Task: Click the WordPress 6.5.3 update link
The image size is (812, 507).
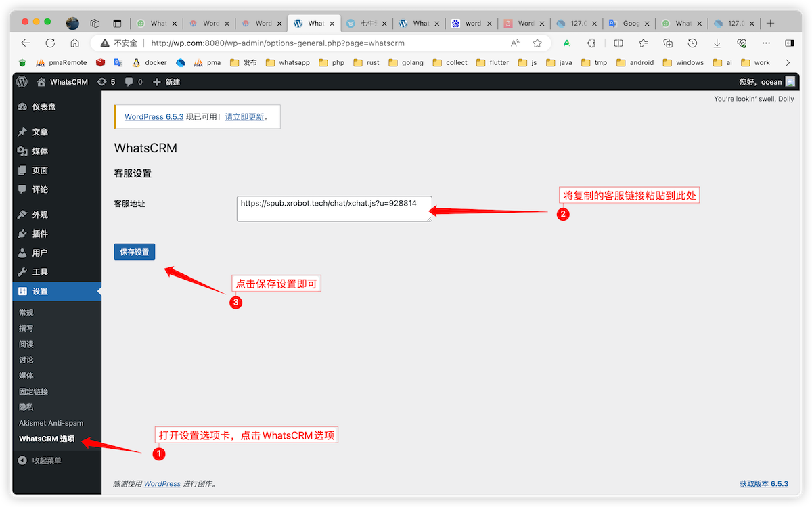Action: coord(154,116)
